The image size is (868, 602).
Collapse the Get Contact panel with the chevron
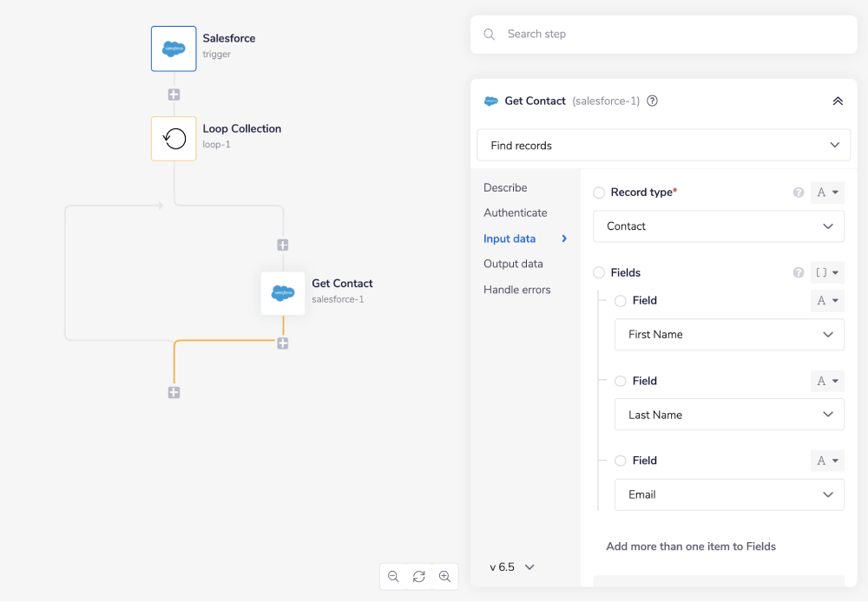pyautogui.click(x=838, y=101)
